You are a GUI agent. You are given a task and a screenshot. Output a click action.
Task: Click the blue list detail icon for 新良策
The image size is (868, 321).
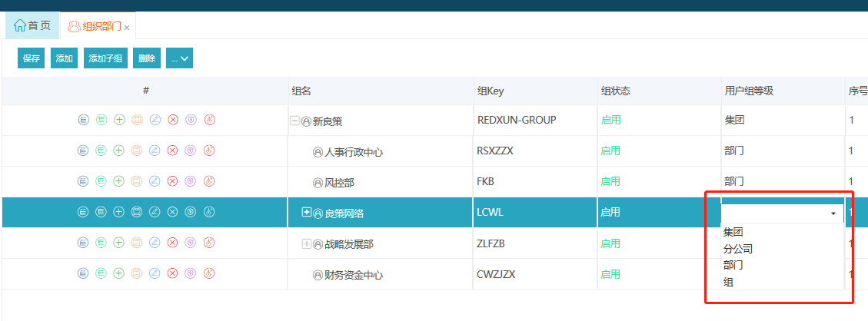click(83, 119)
